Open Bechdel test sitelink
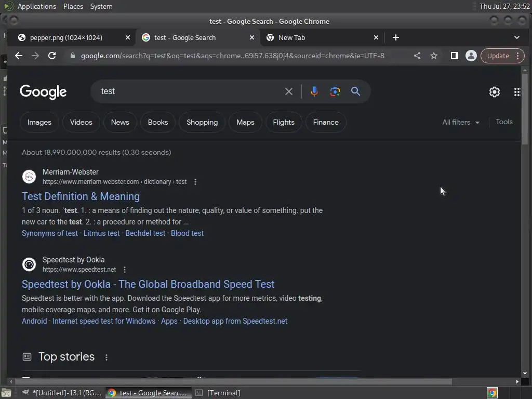Screen dimensions: 532x399 tap(145, 233)
